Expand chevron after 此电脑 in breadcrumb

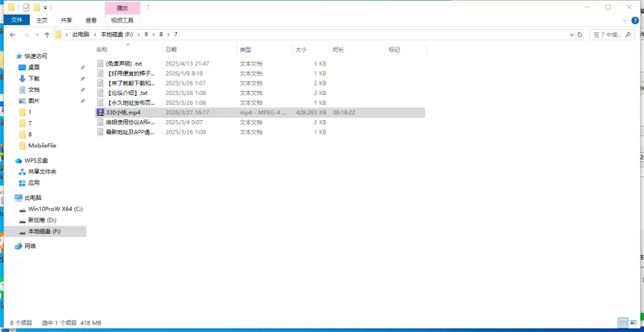95,35
